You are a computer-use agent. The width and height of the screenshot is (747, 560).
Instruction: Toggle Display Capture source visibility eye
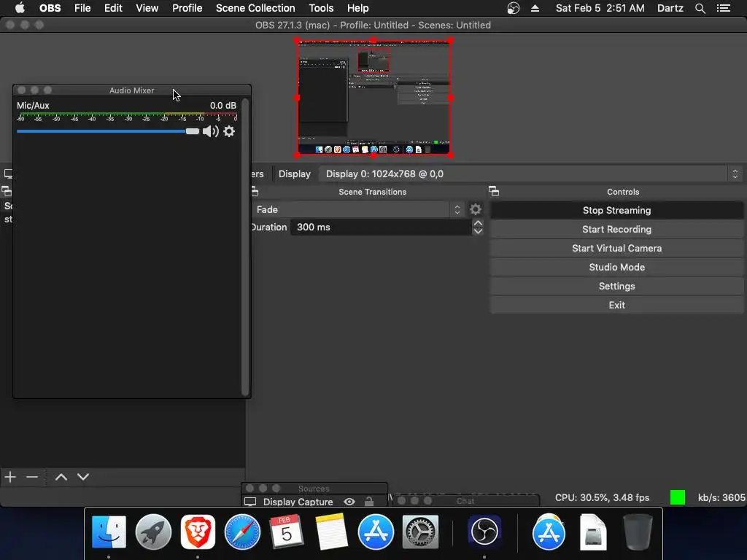[x=349, y=502]
